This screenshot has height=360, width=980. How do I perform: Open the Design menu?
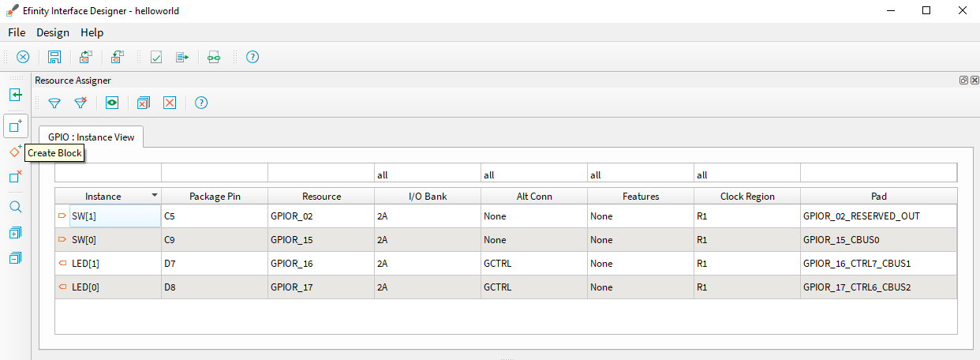pos(53,32)
